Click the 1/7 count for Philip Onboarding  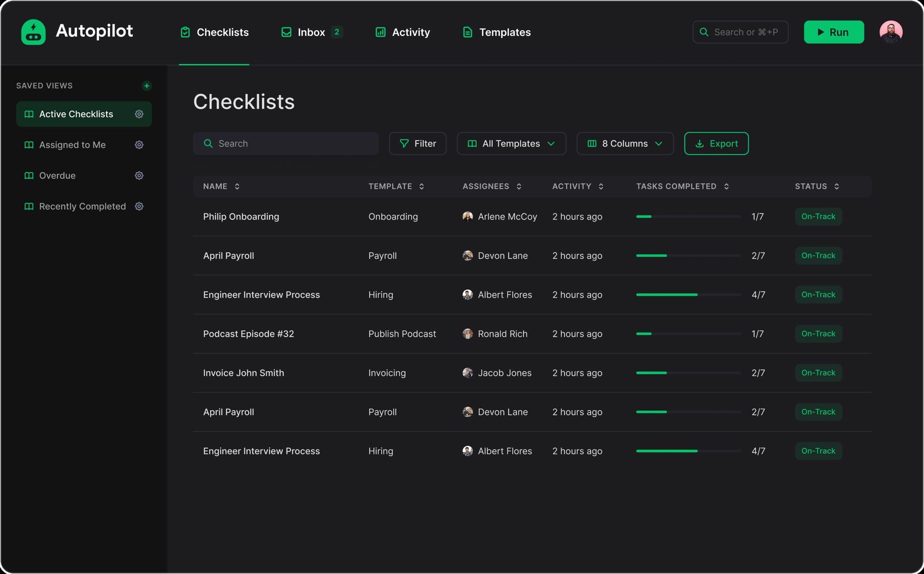coord(758,216)
